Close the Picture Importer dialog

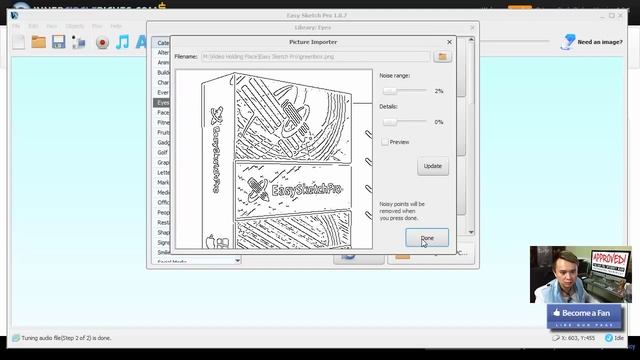[449, 42]
